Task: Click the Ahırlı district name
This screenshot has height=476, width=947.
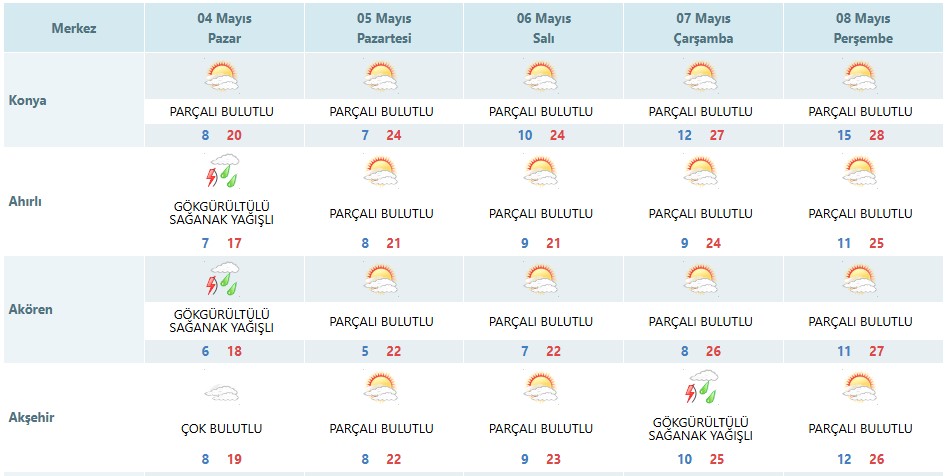Action: click(25, 202)
